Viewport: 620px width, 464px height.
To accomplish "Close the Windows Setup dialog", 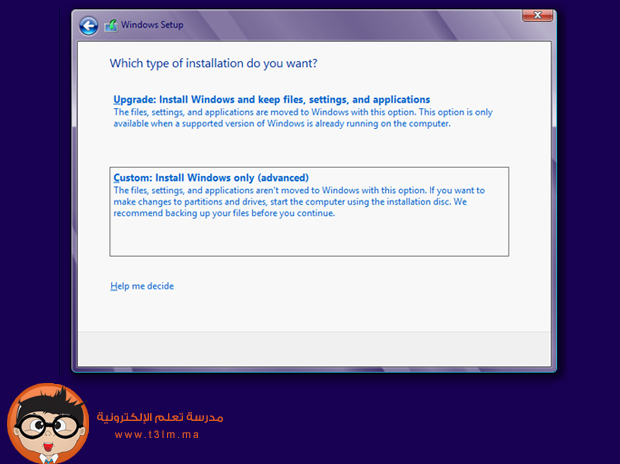I will click(537, 15).
